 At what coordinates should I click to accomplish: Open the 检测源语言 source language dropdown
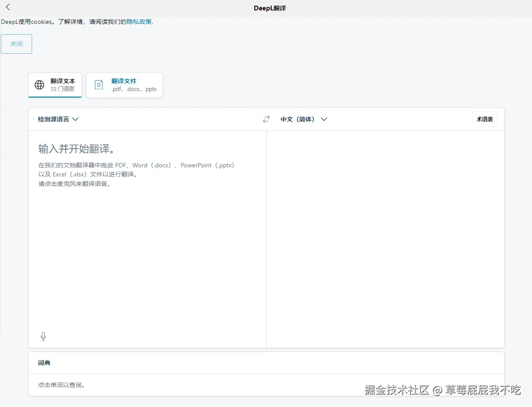point(58,119)
